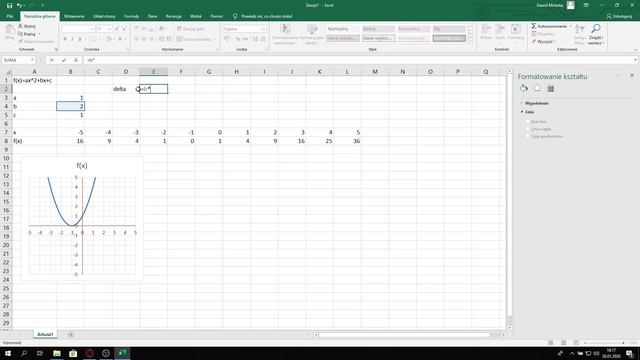The height and width of the screenshot is (360, 640).
Task: Click column header E
Action: [153, 72]
